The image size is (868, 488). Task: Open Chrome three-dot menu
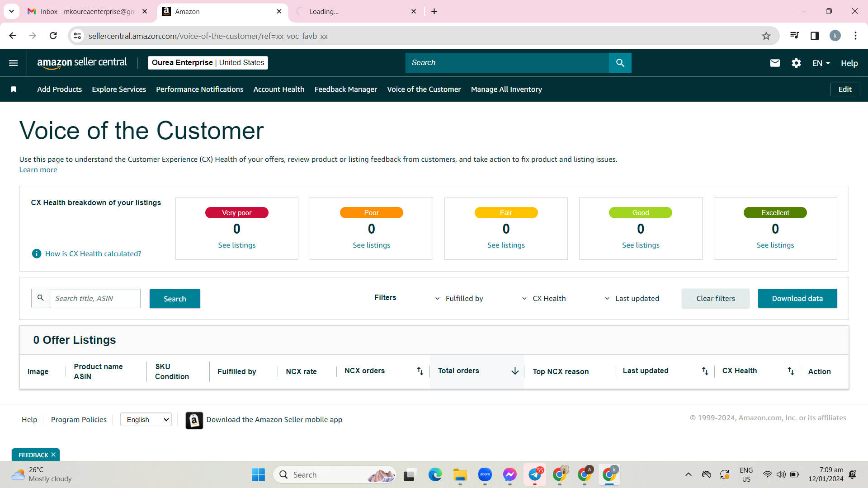[x=855, y=36]
